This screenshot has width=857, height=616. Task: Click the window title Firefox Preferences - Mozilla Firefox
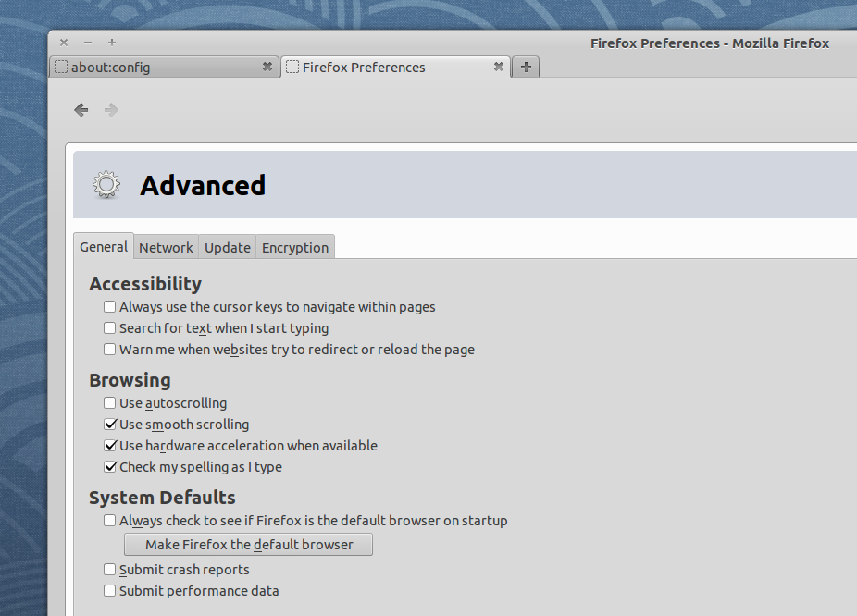coord(710,43)
